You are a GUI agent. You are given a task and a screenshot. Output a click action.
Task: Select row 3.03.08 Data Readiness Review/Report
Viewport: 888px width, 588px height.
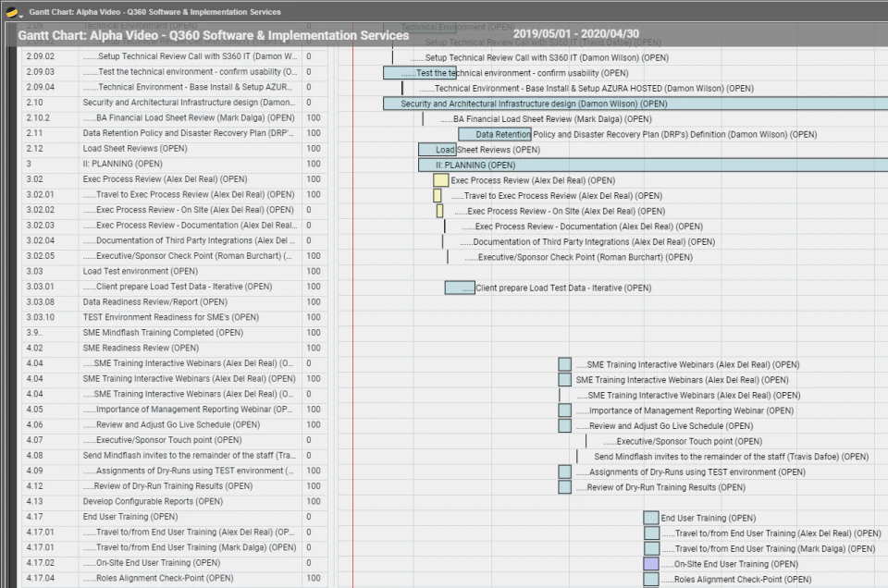click(175, 302)
